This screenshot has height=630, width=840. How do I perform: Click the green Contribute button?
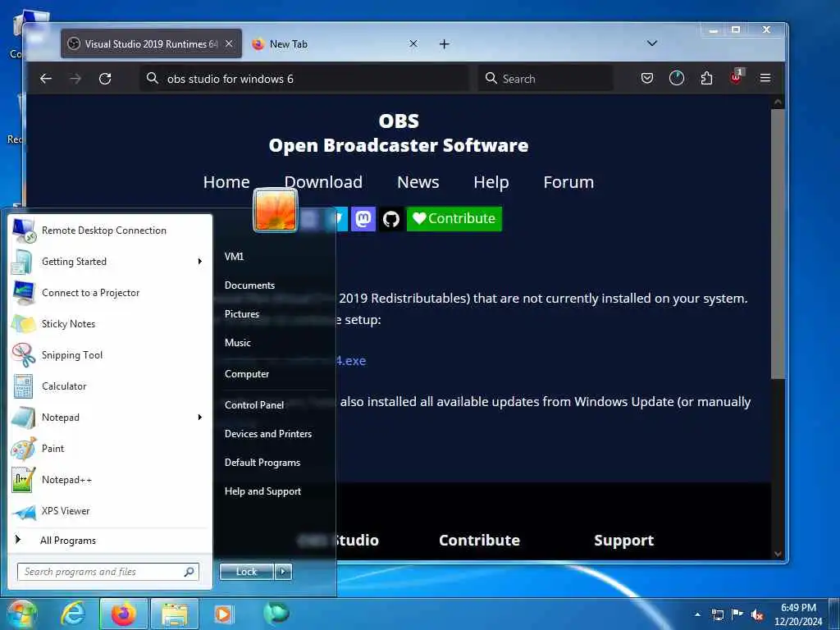point(454,218)
